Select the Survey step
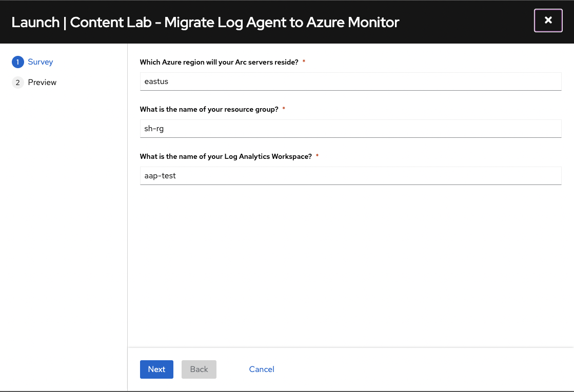 click(x=41, y=62)
